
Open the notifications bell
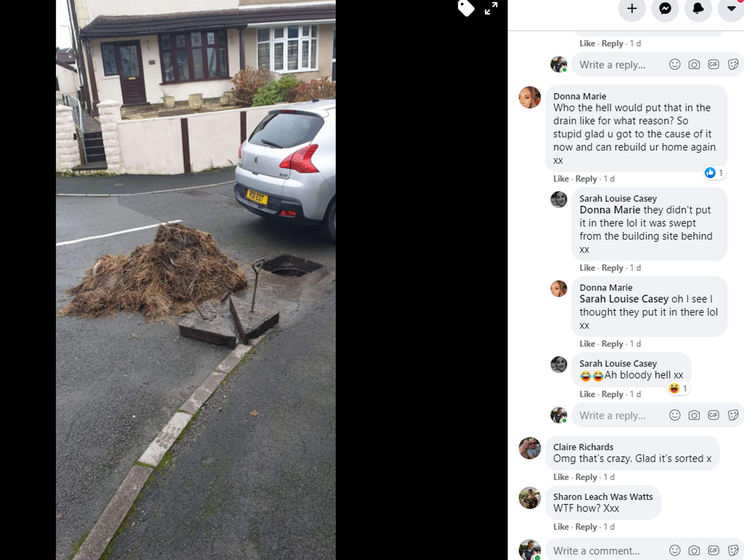698,8
